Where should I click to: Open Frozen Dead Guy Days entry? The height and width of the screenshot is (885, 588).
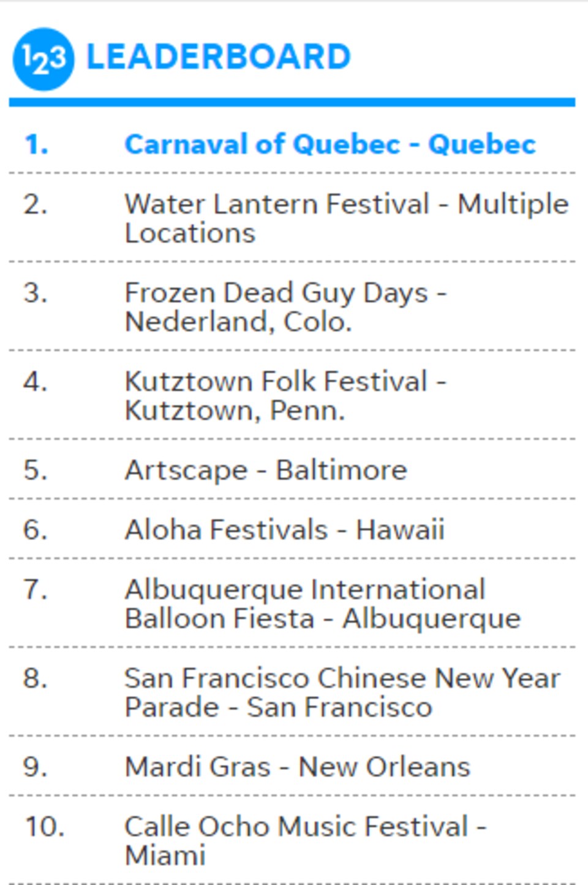(x=285, y=306)
